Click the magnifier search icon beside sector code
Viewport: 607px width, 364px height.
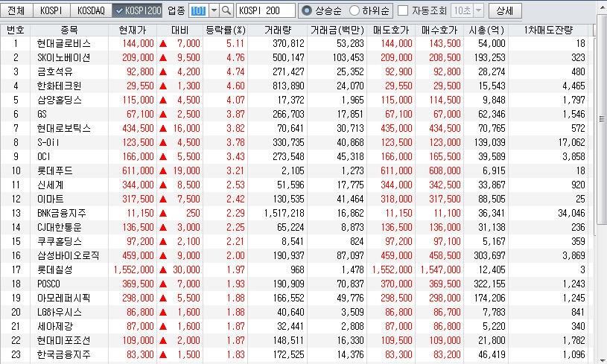pyautogui.click(x=226, y=10)
